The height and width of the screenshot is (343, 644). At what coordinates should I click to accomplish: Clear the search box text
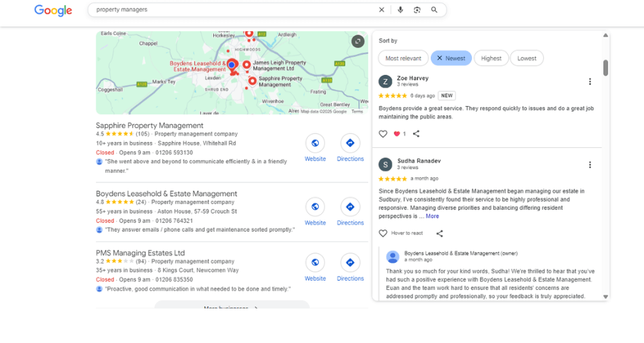point(382,10)
